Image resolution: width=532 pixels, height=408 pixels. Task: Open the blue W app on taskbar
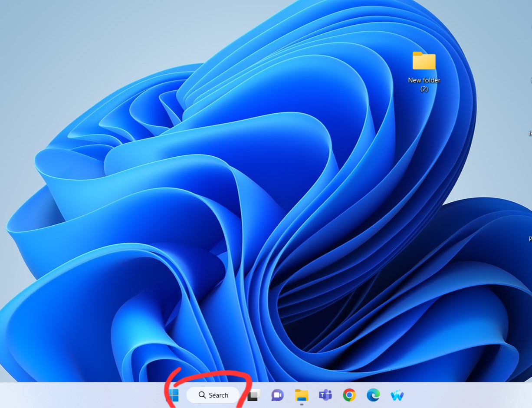click(x=397, y=395)
